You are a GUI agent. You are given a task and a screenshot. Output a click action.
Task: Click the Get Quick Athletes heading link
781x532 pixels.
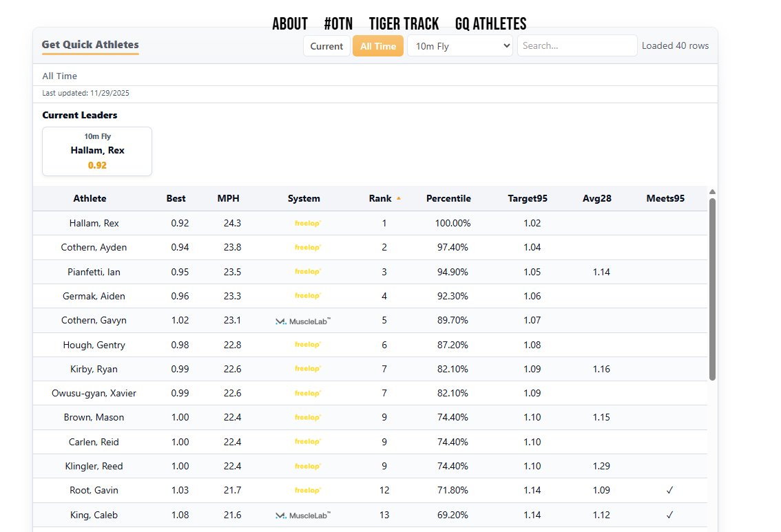tap(90, 45)
